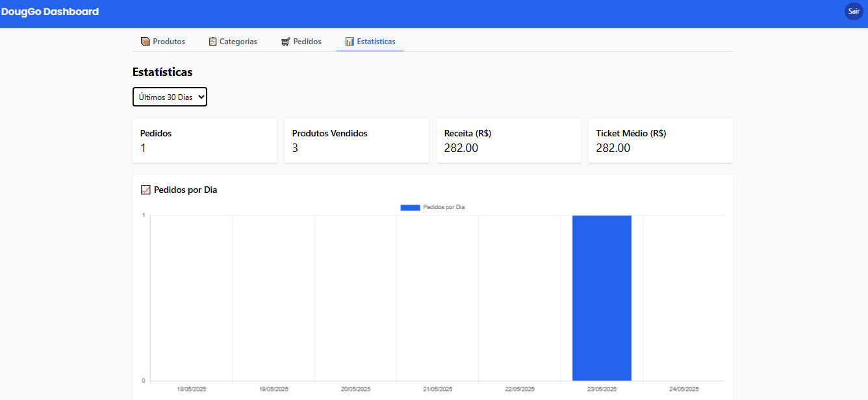Screen dimensions: 868x400
Task: Click the blue legend color swatch
Action: click(x=410, y=207)
